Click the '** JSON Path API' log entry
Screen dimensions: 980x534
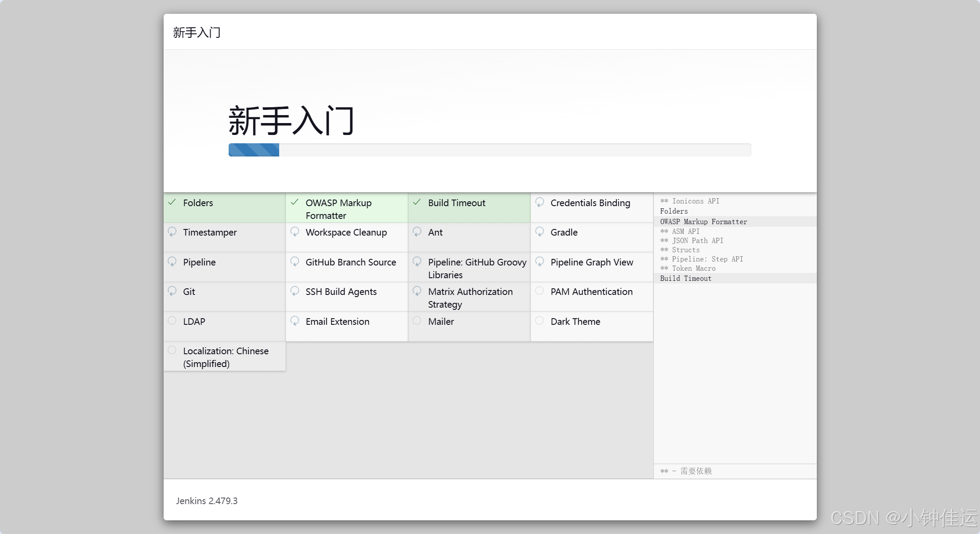692,240
